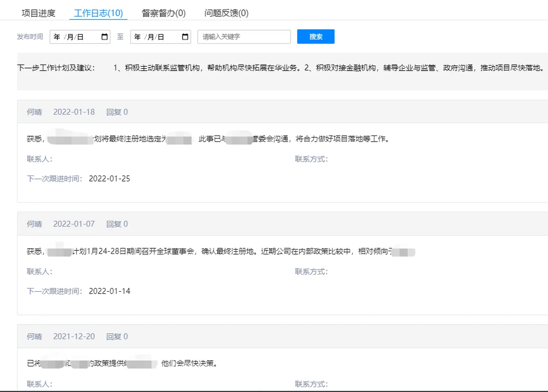Screen dimensions: 548x392
Task: Click 联系方式 label in the 2021-12-20 entry
Action: coord(311,384)
